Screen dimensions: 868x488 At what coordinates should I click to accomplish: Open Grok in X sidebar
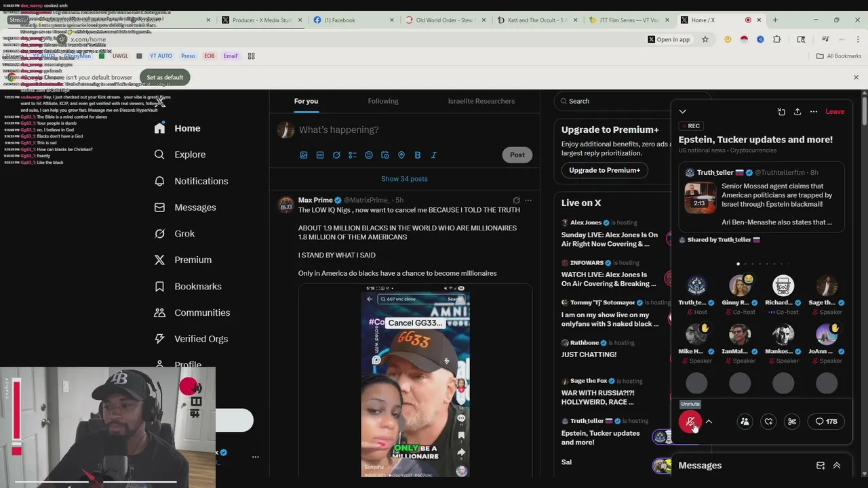tap(174, 234)
